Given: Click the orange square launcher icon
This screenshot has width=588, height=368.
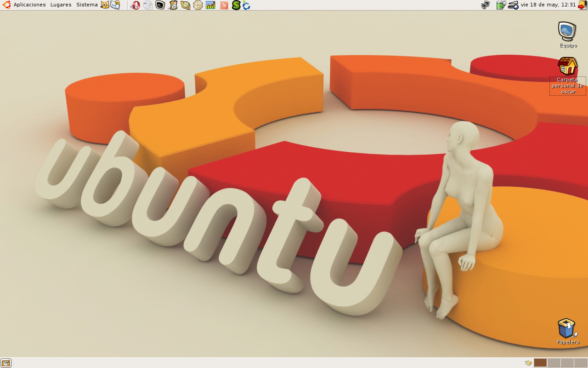Looking at the screenshot, I should pyautogui.click(x=224, y=5).
